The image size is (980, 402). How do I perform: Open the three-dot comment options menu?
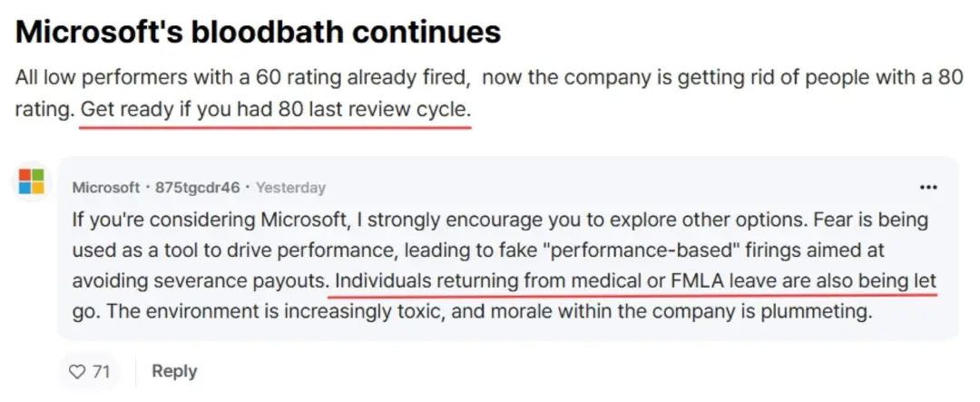tap(929, 187)
